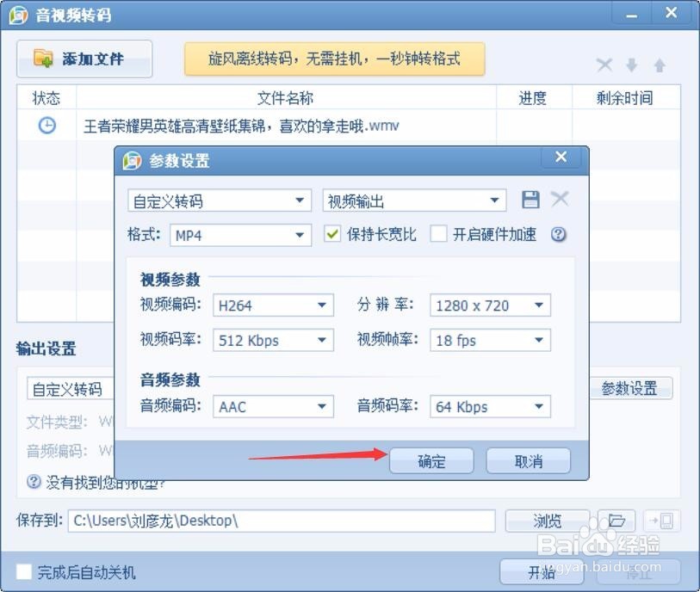Enable 保持长宽比 aspect ratio checkbox
Viewport: 700px width, 592px height.
click(x=332, y=234)
